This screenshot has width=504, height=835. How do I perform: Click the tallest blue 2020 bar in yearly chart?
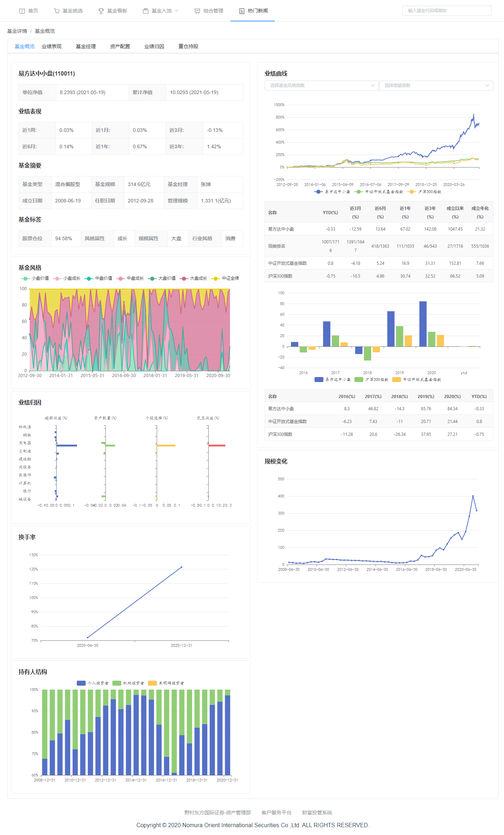point(423,324)
